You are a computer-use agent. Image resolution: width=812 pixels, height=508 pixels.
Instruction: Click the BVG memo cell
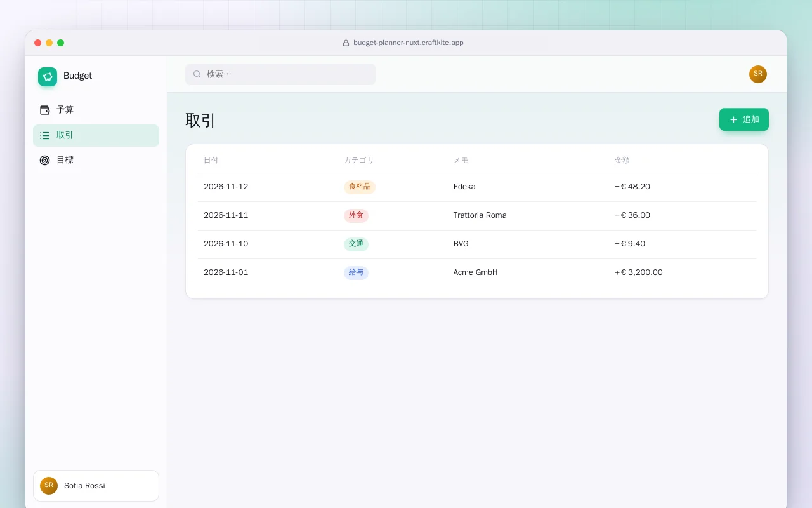point(461,244)
